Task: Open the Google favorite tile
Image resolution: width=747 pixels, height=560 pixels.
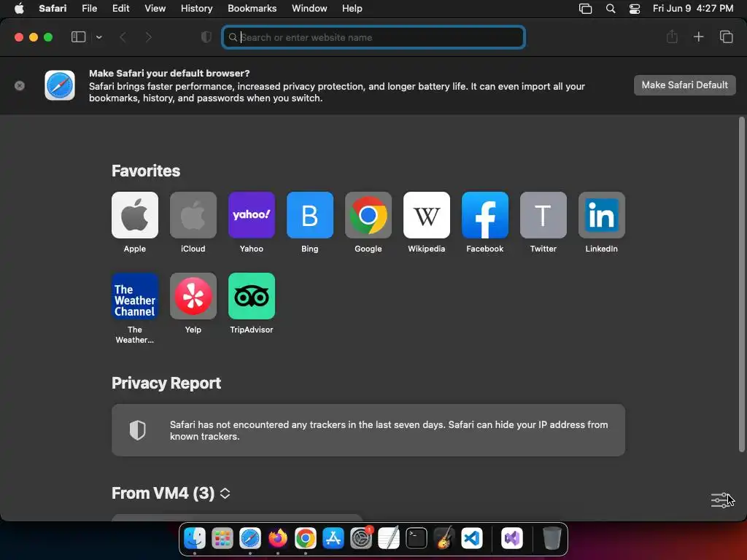Action: [x=368, y=215]
